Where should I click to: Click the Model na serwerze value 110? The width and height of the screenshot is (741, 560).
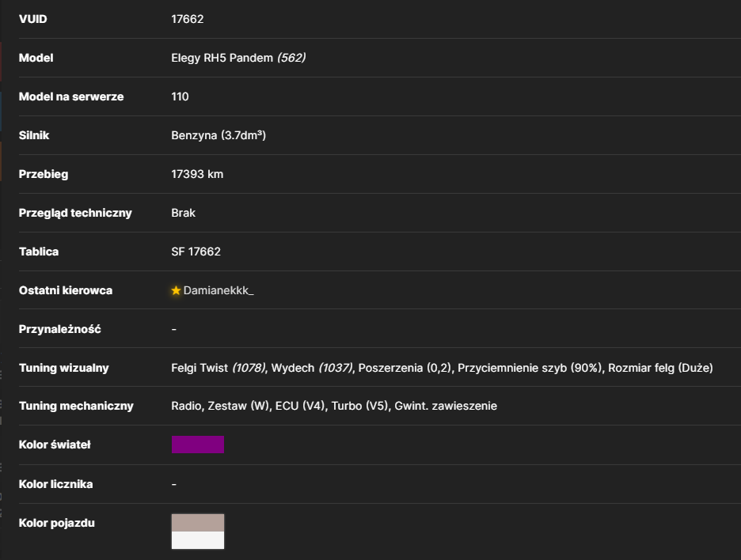click(180, 96)
